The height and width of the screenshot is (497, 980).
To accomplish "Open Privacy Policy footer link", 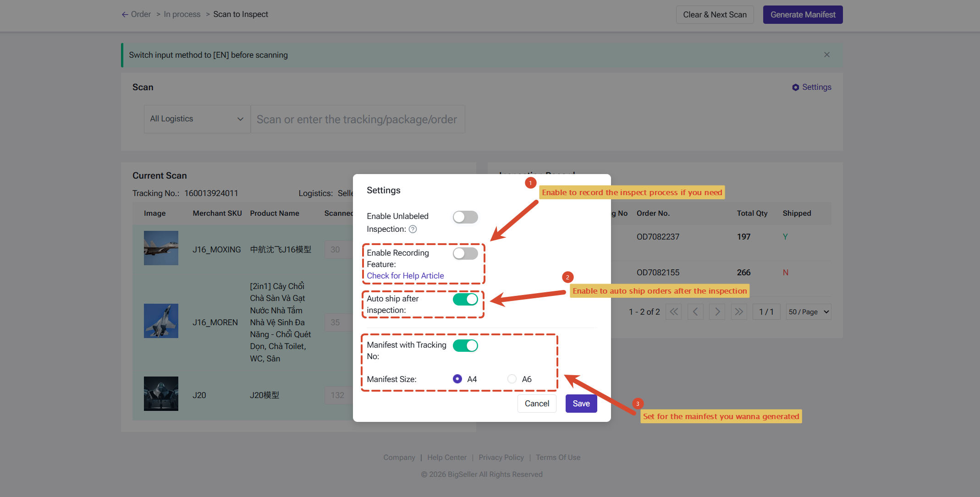I will [x=501, y=457].
